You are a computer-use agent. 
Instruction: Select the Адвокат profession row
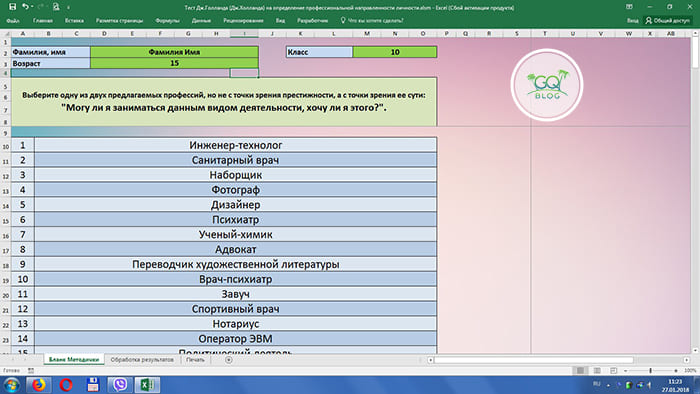tap(235, 249)
